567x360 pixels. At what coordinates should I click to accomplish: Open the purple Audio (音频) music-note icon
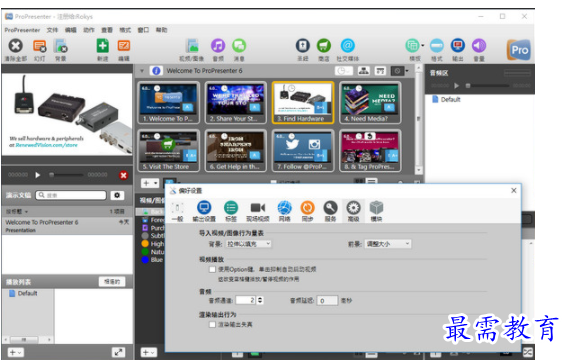click(218, 46)
